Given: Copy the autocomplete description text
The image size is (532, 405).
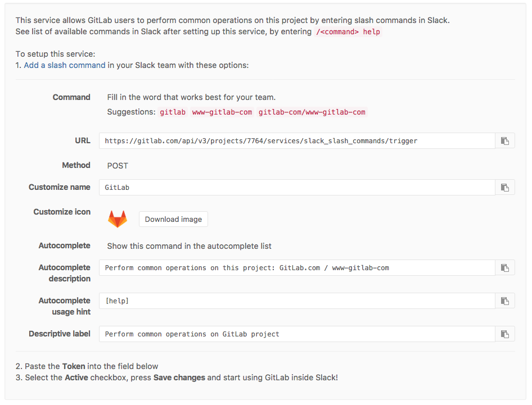Looking at the screenshot, I should click(x=504, y=267).
